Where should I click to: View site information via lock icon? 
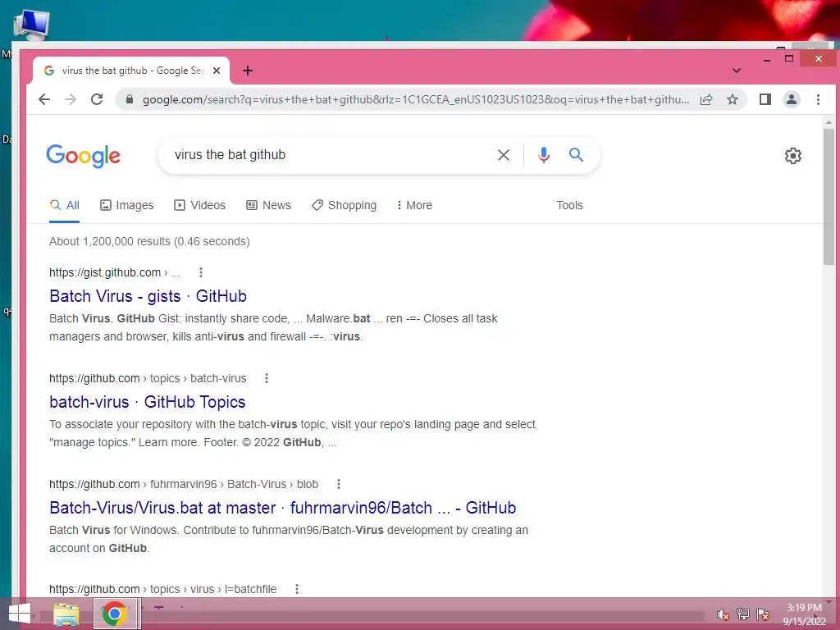[129, 99]
